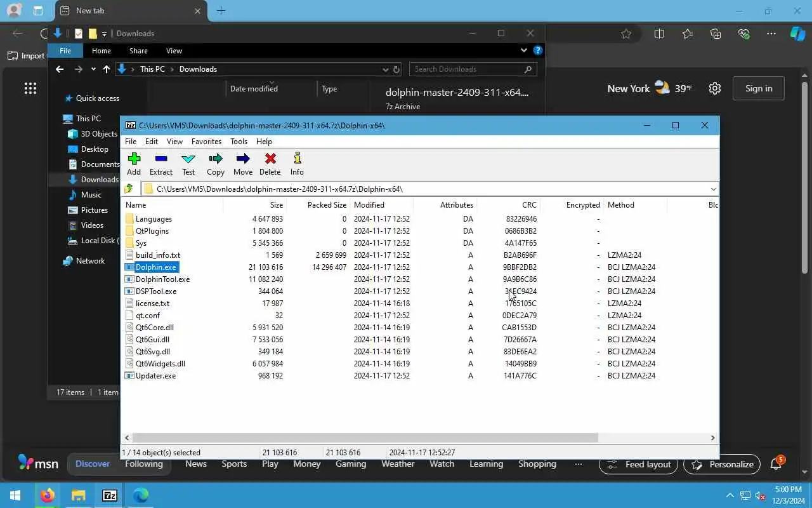Open the Explorer Share ribbon tab
Screen dimensions: 812x508
(138, 51)
